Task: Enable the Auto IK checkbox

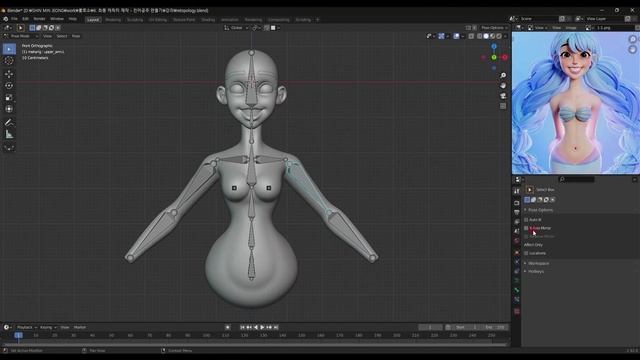Action: point(526,220)
